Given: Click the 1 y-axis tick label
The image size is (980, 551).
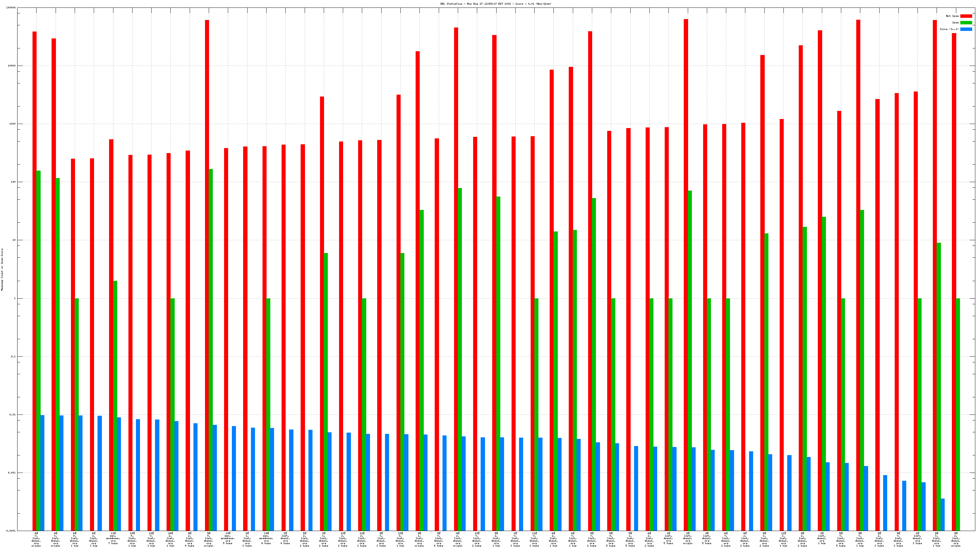Looking at the screenshot, I should 15,299.
